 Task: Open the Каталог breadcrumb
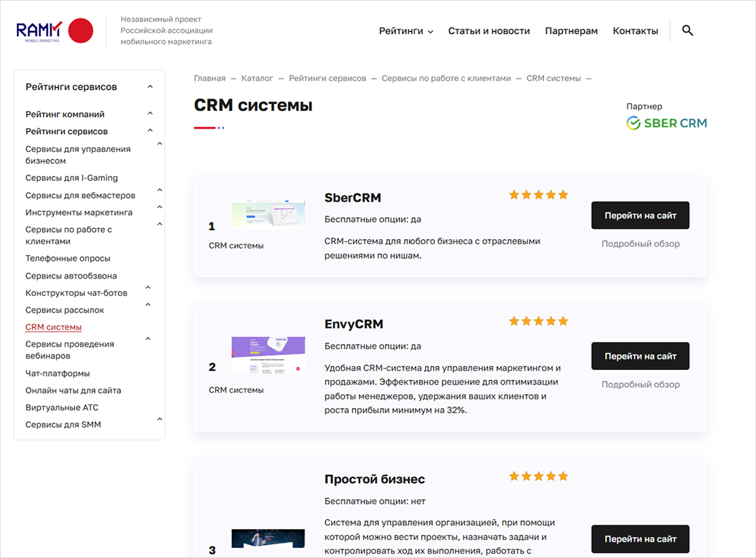[x=257, y=78]
